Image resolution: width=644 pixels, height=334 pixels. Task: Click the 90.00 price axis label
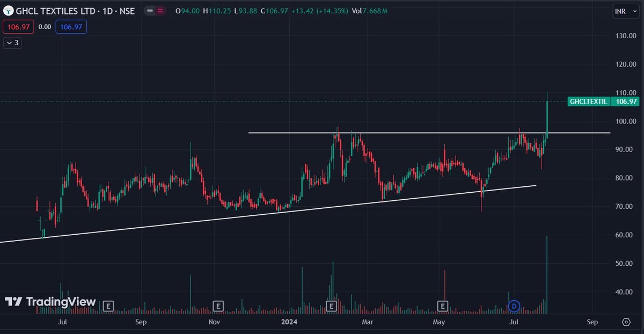click(x=627, y=149)
